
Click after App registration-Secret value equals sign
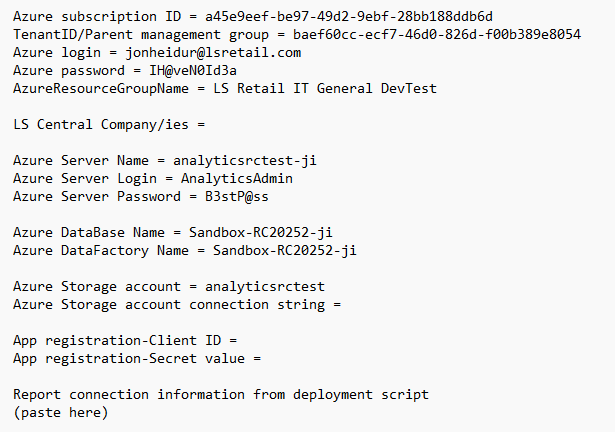[x=266, y=358]
